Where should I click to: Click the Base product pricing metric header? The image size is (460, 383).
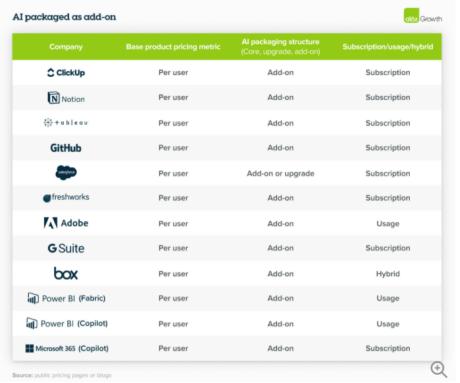[173, 47]
